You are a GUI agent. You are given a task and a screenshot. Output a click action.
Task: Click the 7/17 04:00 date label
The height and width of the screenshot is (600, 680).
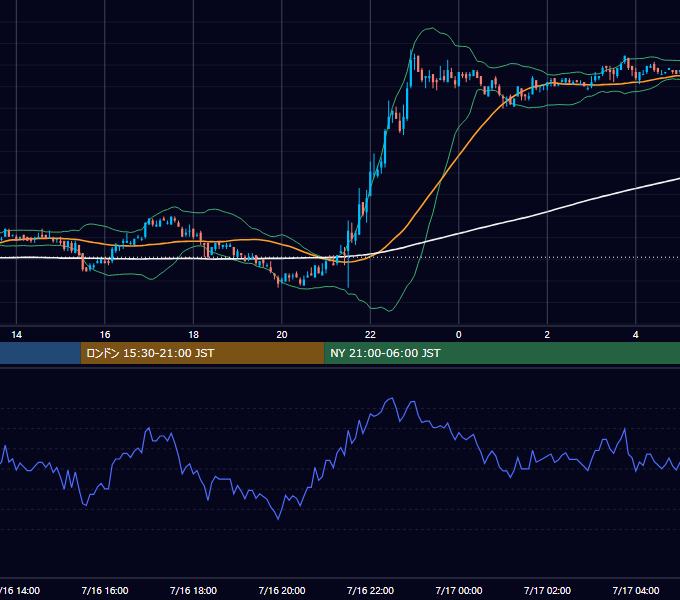coord(636,590)
